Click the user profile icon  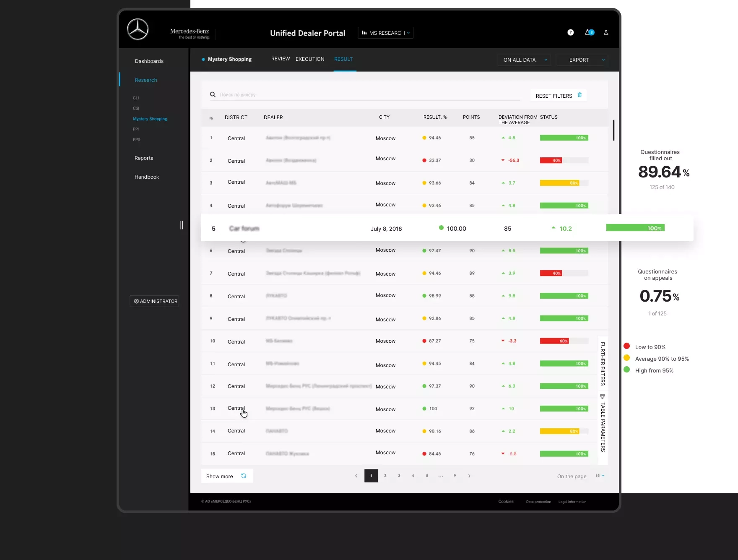[606, 32]
